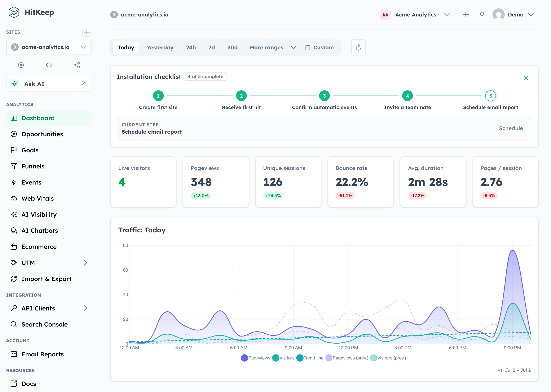Click the Demo user avatar
The image size is (551, 392).
click(498, 15)
